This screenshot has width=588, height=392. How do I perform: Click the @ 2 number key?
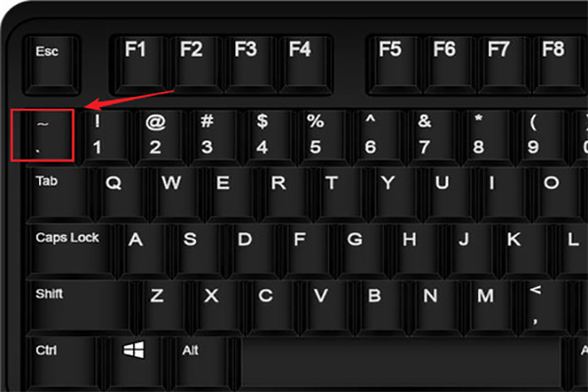(x=160, y=137)
